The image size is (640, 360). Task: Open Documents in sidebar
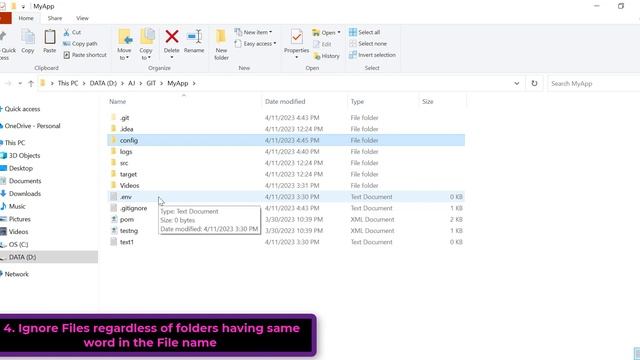[x=25, y=181]
